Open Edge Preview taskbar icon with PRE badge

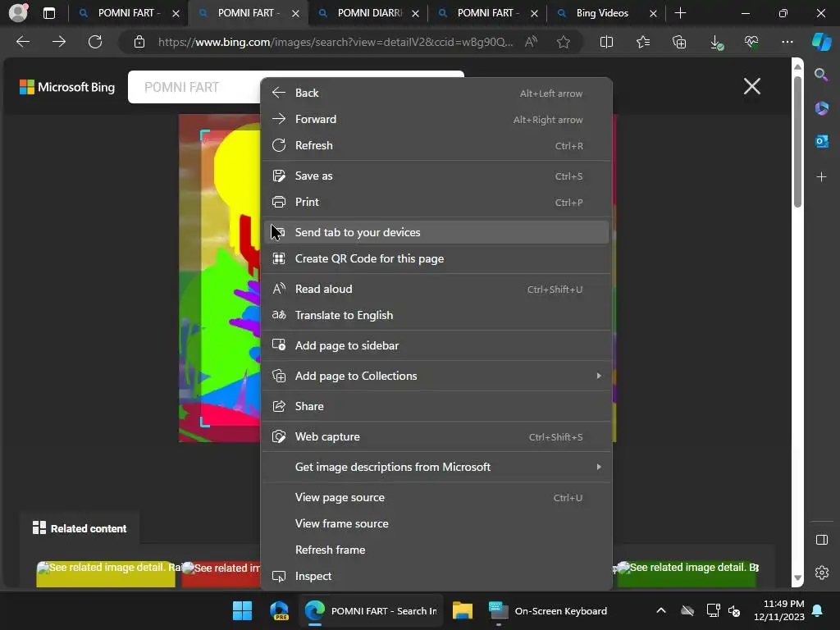(x=279, y=610)
